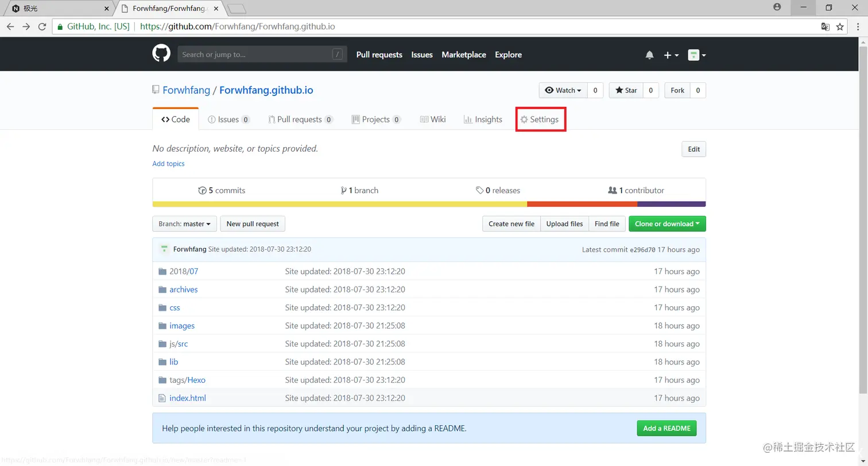Screen dimensions: 868x466
Task: Click the browser forward arrow
Action: click(26, 26)
